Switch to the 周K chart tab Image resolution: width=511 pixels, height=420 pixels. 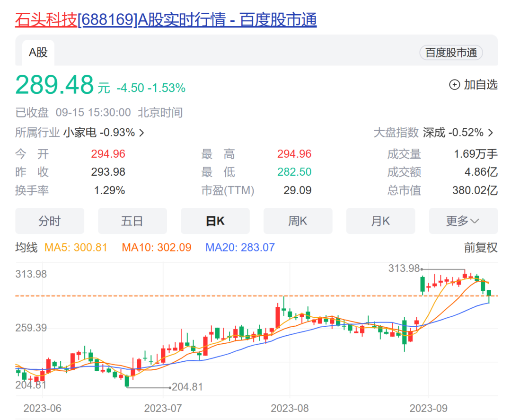pos(298,221)
